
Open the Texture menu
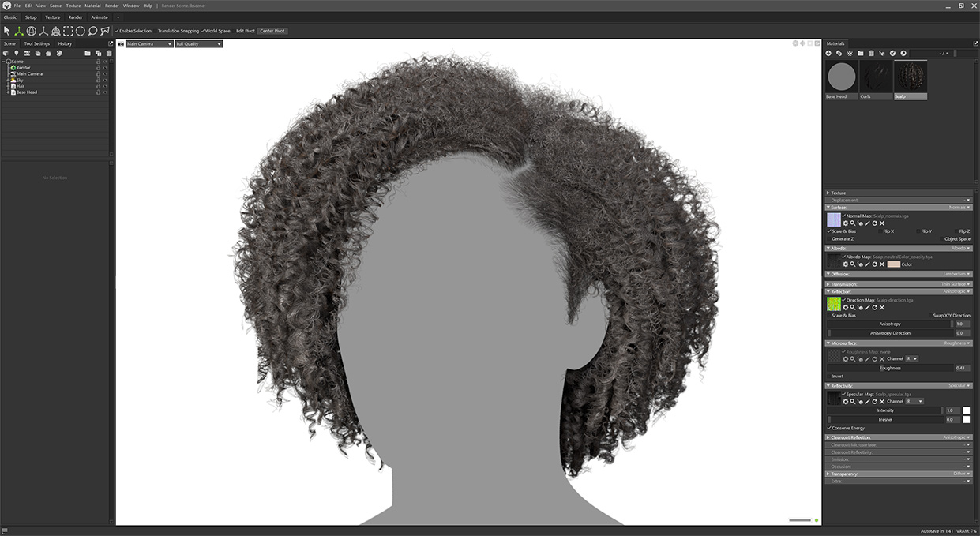72,5
